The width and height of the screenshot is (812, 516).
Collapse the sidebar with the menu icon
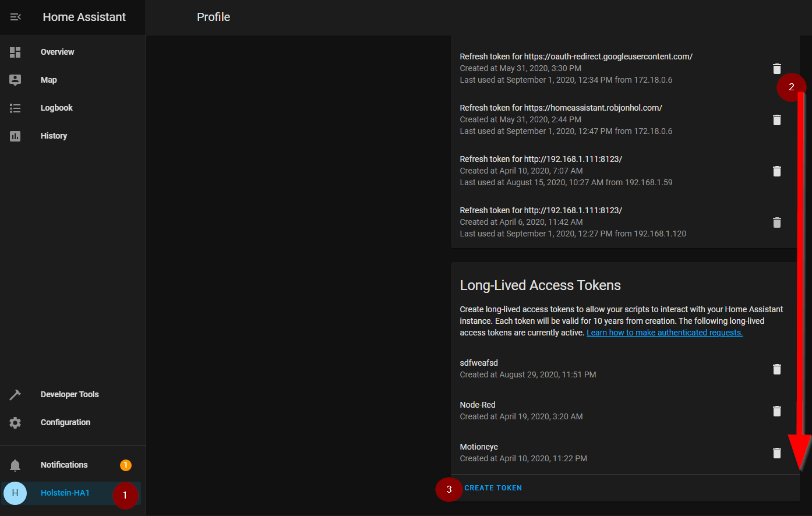[16, 17]
